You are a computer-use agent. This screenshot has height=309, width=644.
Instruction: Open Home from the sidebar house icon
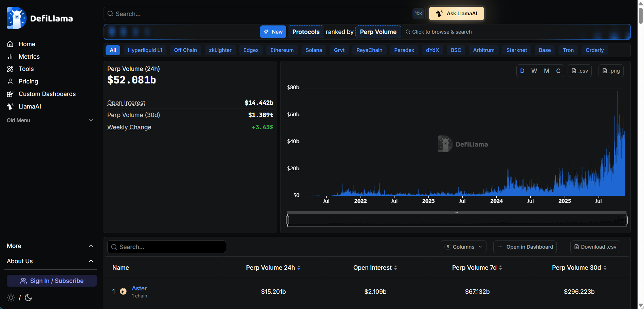(x=10, y=44)
